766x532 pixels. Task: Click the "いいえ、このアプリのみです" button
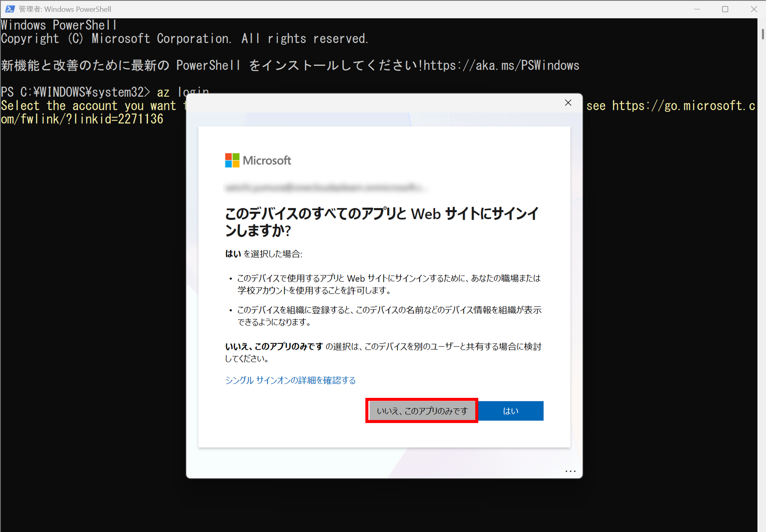pyautogui.click(x=422, y=411)
